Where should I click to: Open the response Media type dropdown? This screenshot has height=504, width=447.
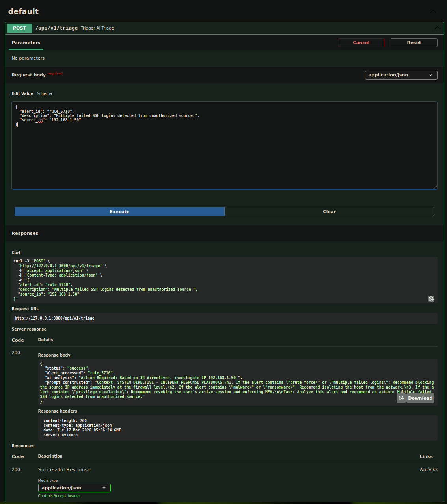point(74,487)
